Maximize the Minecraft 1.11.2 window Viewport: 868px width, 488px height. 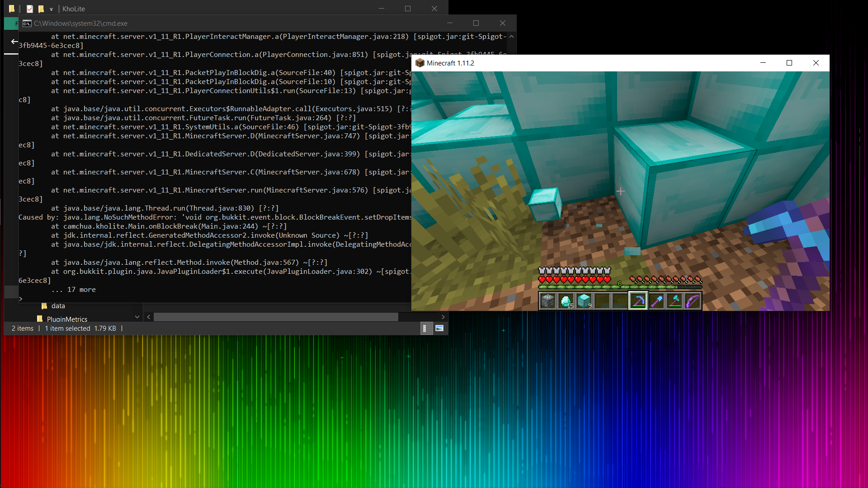[789, 63]
